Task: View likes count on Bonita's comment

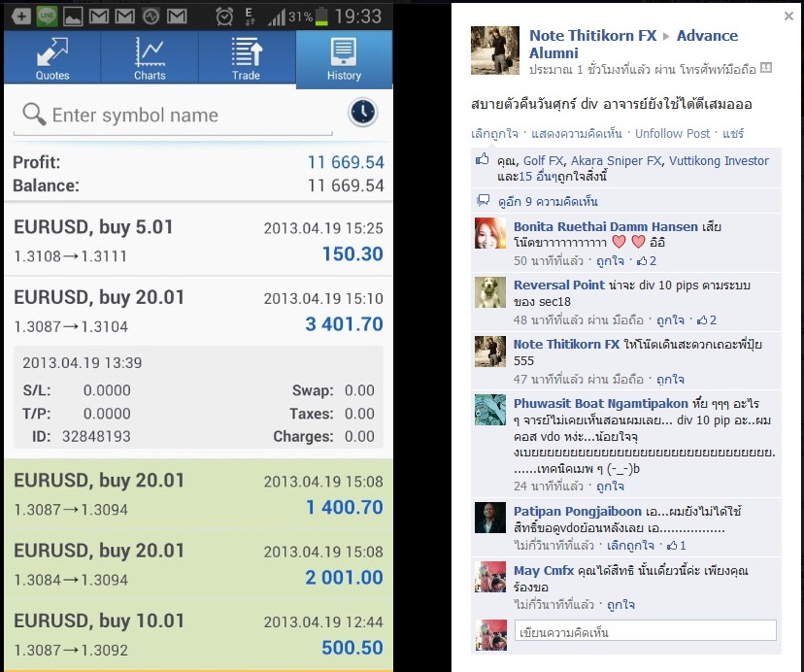Action: (x=646, y=261)
